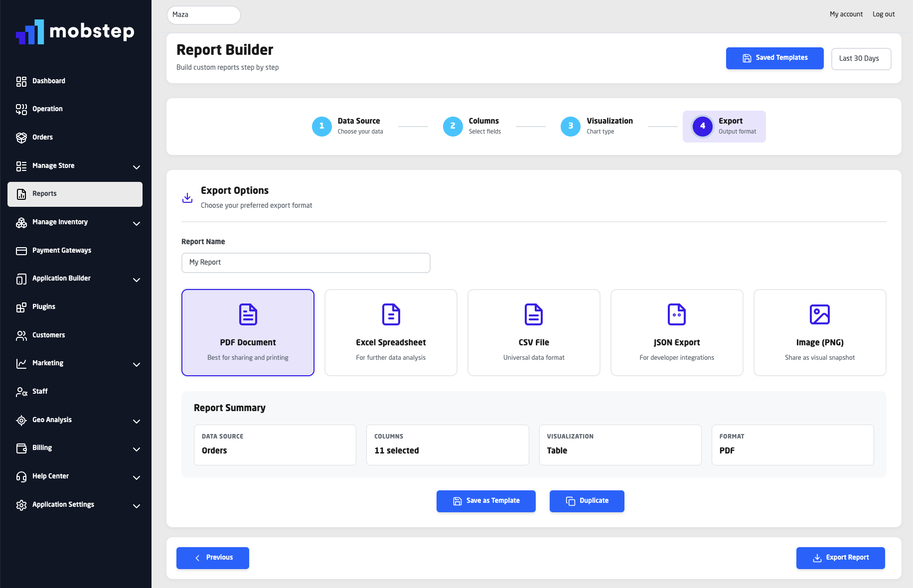Click the Last 30 Days filter
Viewport: 913px width, 588px height.
pos(861,59)
